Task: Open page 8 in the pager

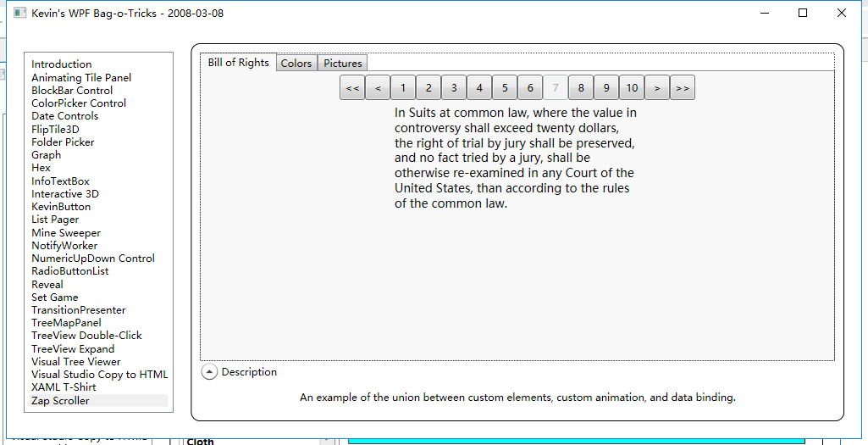Action: tap(581, 88)
